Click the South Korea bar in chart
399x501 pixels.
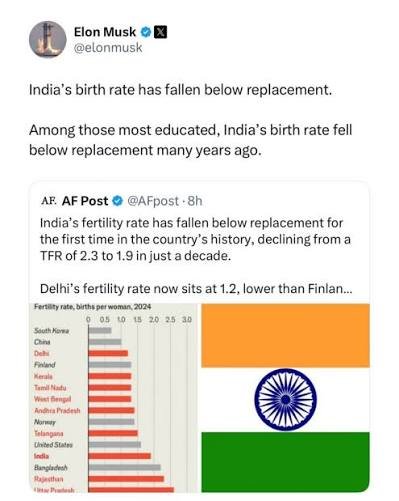[x=100, y=330]
